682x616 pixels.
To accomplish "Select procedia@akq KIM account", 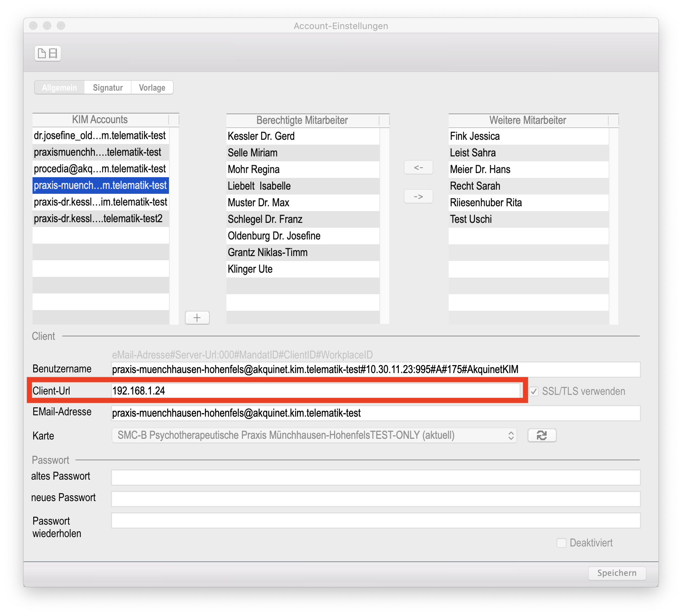I will click(x=100, y=169).
